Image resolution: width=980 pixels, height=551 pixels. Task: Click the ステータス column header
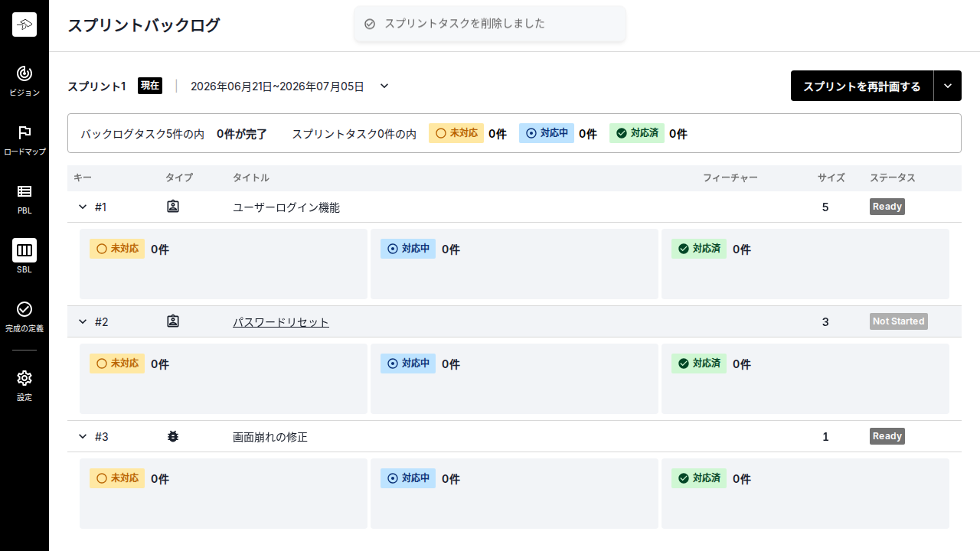click(893, 178)
